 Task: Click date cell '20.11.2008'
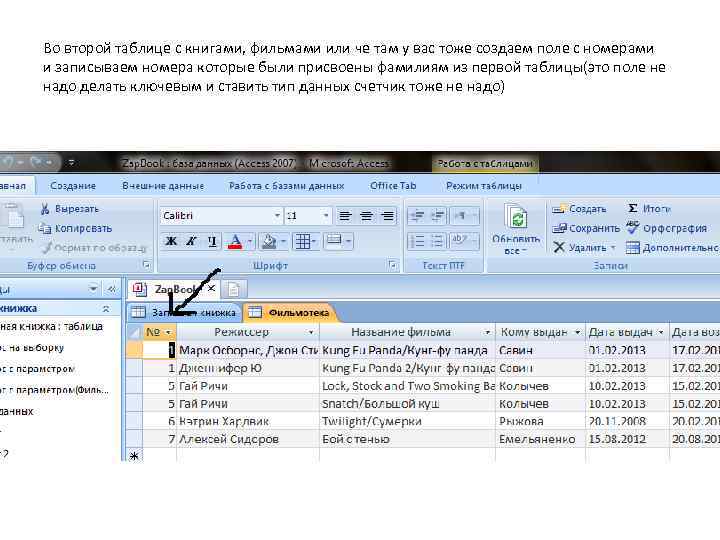(x=627, y=421)
